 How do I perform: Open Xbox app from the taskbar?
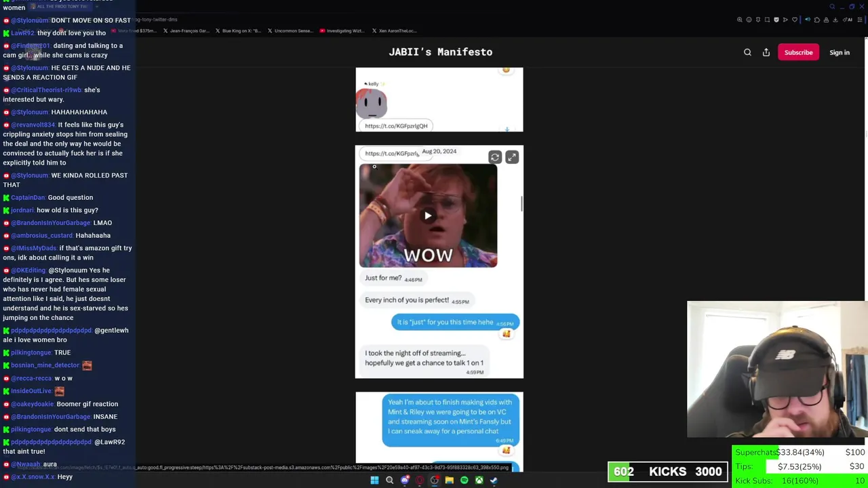[x=479, y=481]
